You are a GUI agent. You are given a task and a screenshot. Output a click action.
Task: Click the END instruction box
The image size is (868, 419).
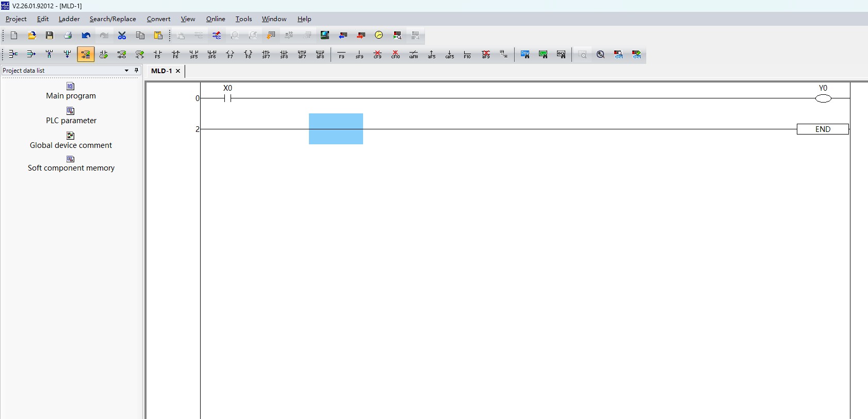coord(823,129)
